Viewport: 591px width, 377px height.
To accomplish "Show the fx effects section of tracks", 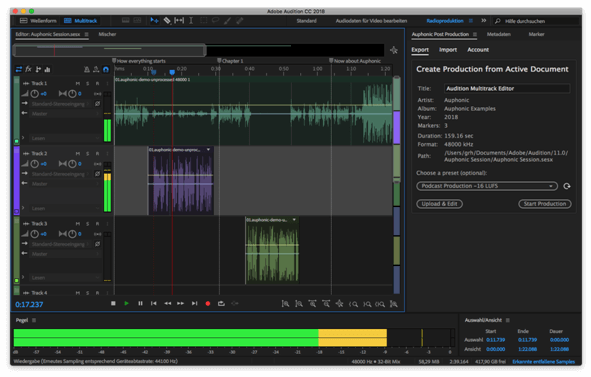I will click(28, 69).
